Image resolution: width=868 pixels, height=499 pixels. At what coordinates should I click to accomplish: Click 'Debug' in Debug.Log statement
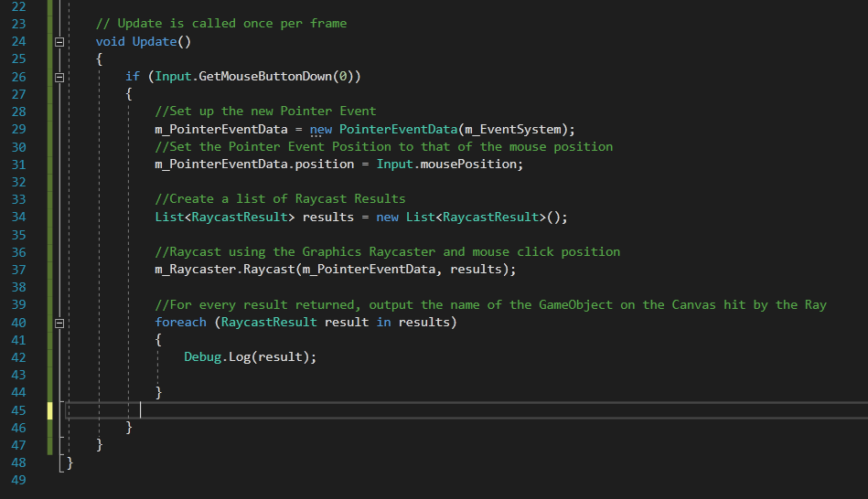pos(203,356)
